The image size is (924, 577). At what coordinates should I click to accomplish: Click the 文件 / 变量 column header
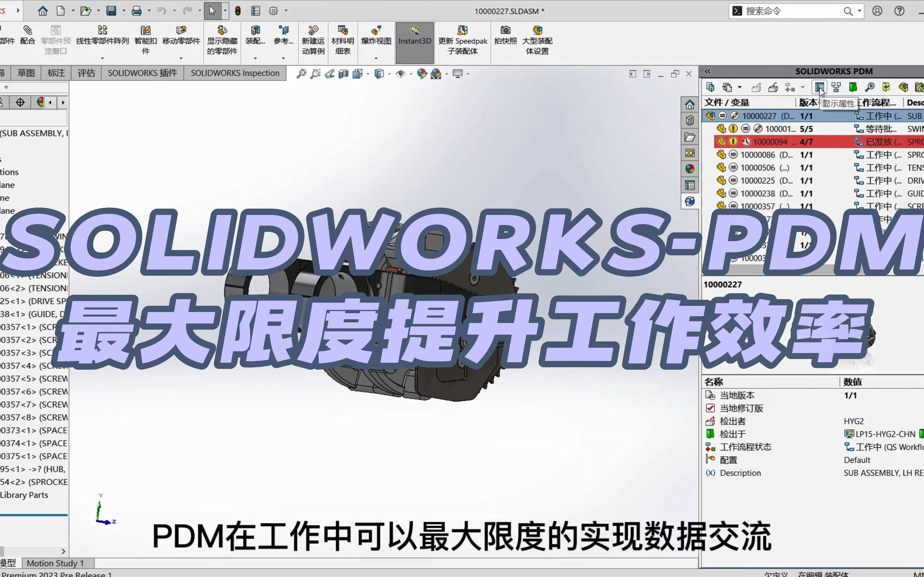[727, 102]
